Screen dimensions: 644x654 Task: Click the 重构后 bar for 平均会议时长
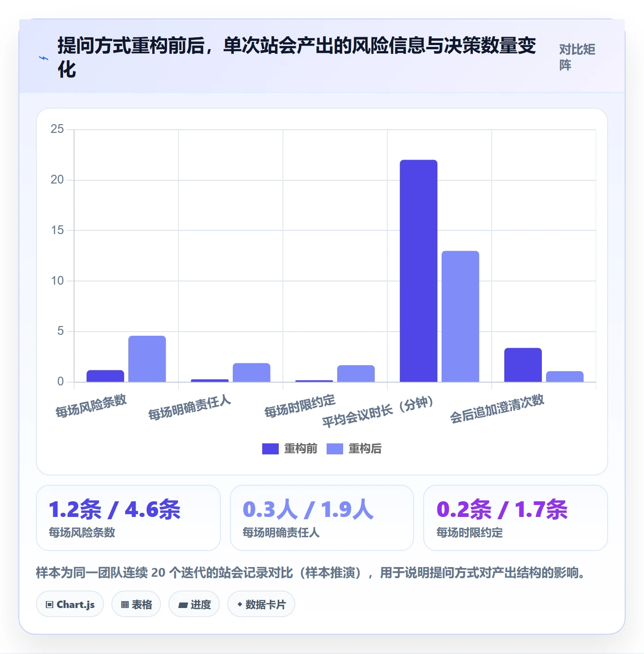(460, 316)
